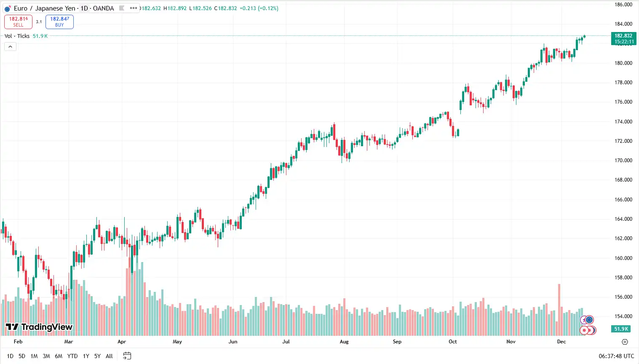
Task: Collapse the legend using the chevron control
Action: pos(10,46)
